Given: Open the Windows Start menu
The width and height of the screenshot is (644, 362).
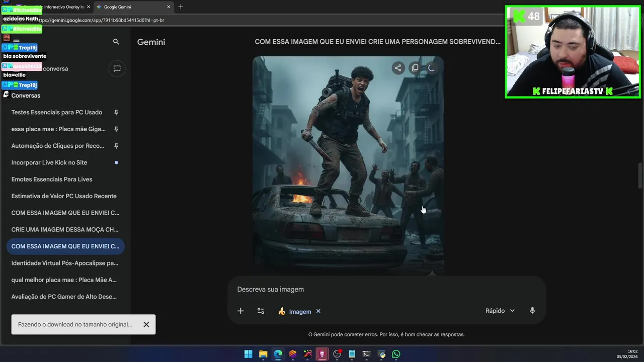Looking at the screenshot, I should pos(248,354).
